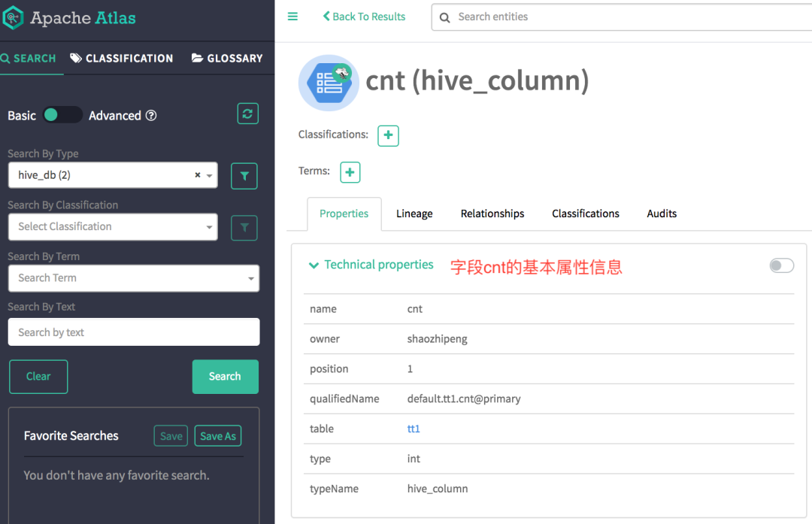
Task: Click the hive_column entity icon
Action: pos(329,83)
